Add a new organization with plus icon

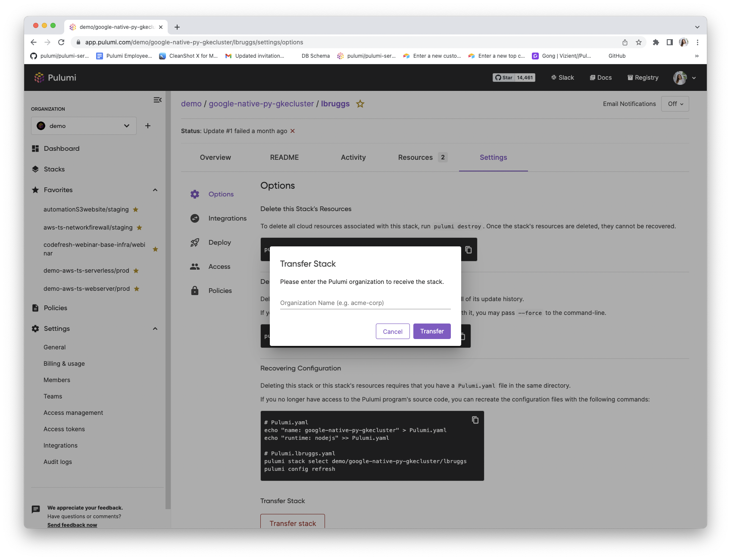tap(148, 126)
